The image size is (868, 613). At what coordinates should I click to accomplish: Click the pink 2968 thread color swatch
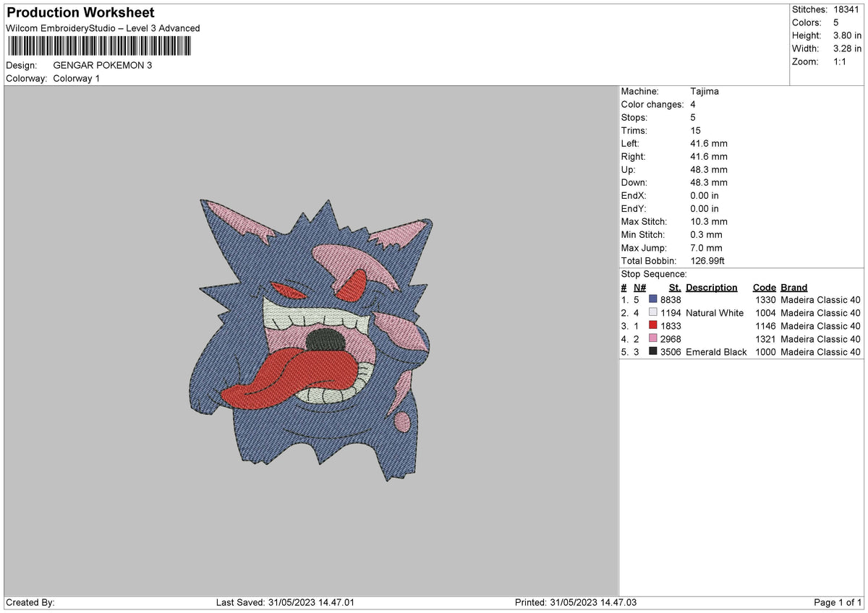(653, 338)
